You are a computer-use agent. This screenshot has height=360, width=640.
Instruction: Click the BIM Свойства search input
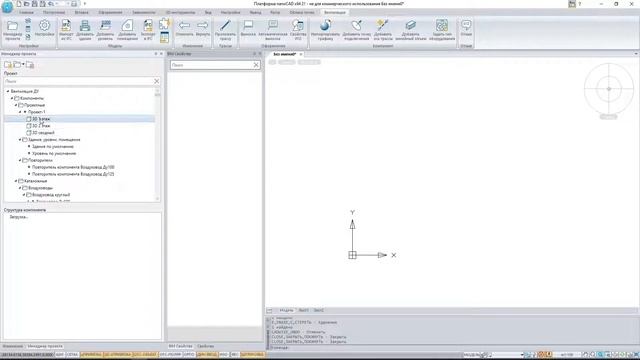(211, 65)
